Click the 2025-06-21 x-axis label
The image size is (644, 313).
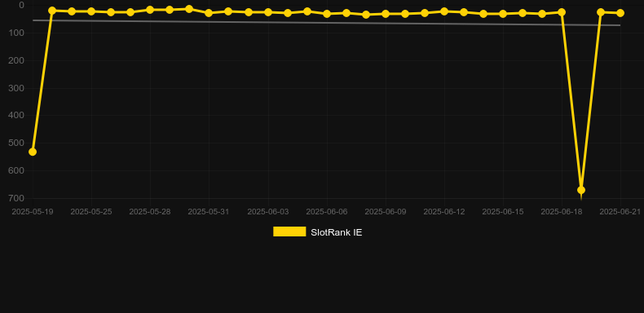[620, 212]
